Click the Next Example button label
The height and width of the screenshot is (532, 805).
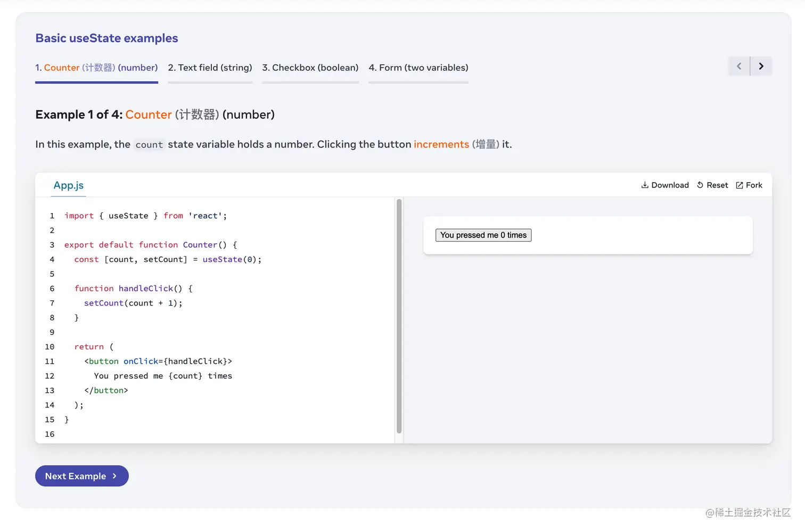pyautogui.click(x=76, y=476)
